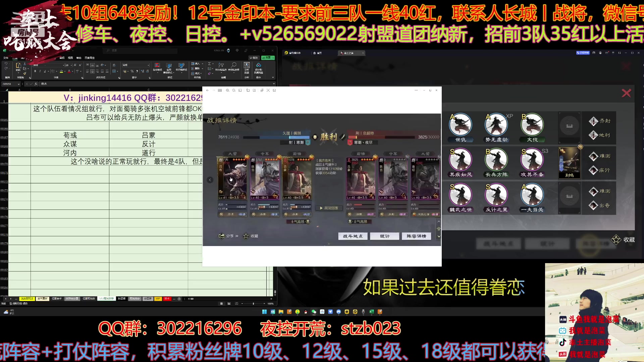Click the Italic icon in Excel ribbon
The height and width of the screenshot is (362, 644).
(x=40, y=71)
